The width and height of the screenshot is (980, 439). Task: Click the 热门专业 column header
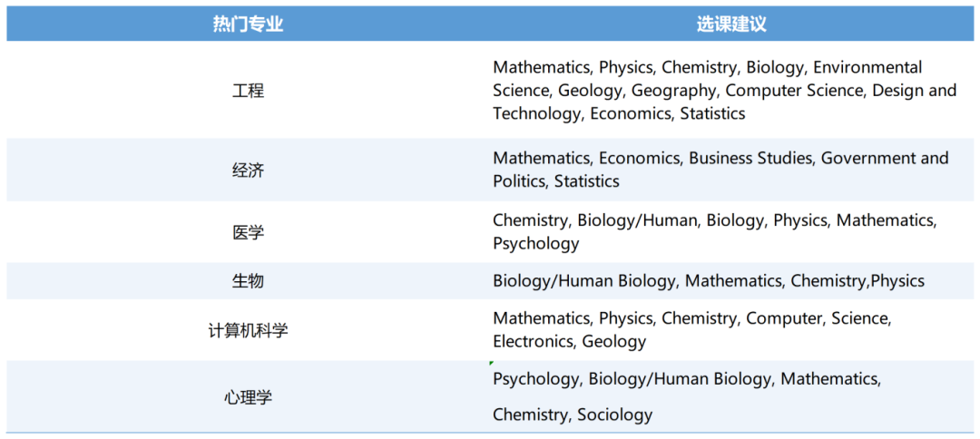click(248, 24)
